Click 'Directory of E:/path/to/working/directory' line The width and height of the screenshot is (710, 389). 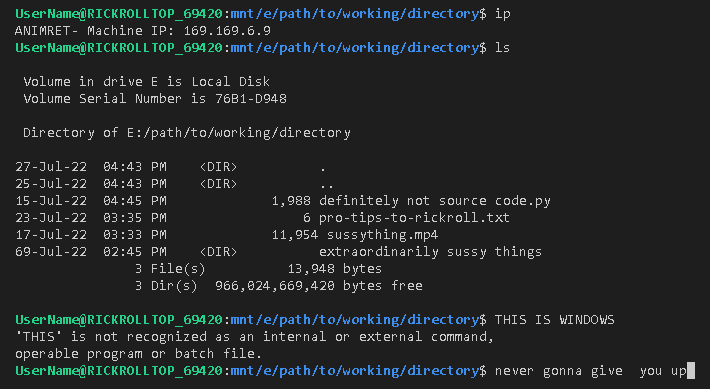[x=187, y=133]
